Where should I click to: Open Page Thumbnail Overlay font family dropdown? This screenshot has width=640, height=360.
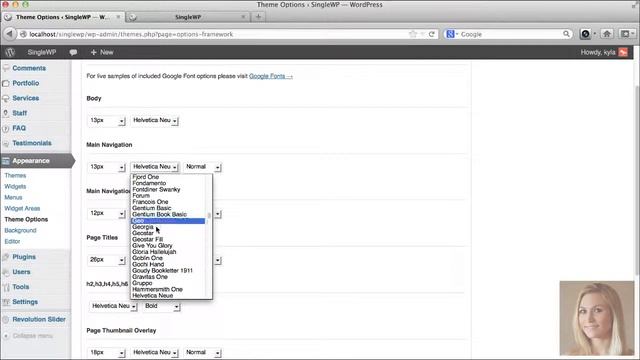click(155, 353)
